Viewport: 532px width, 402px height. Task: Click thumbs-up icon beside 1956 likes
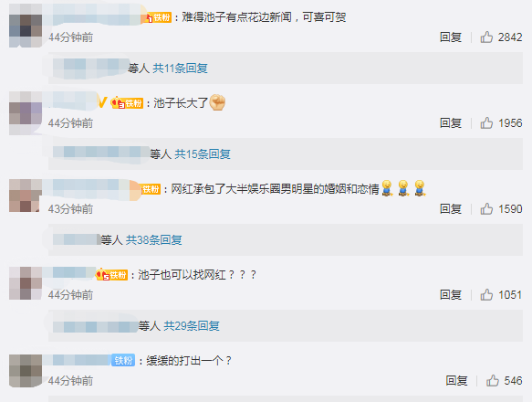(x=486, y=123)
